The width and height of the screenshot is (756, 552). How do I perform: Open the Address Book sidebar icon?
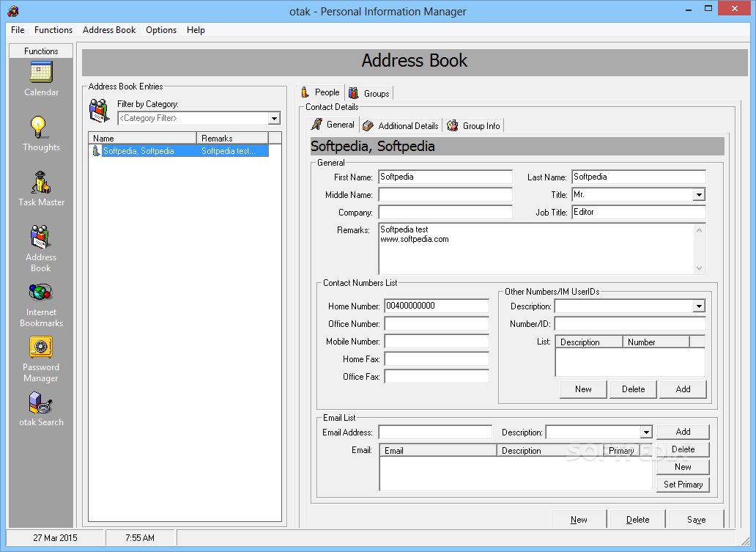pyautogui.click(x=40, y=237)
